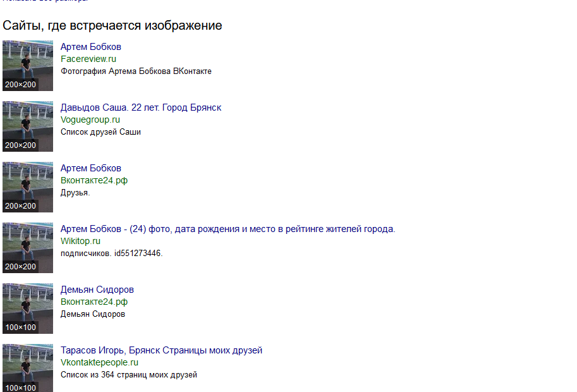Open the thumbnail next to the 'Друзья.' result
The width and height of the screenshot is (577, 392).
click(x=28, y=187)
